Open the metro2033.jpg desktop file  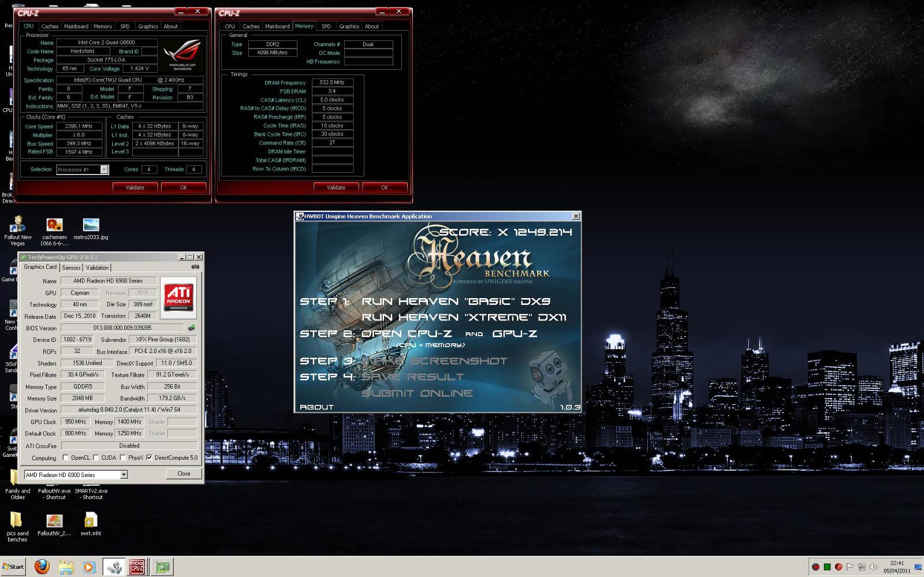[x=91, y=229]
